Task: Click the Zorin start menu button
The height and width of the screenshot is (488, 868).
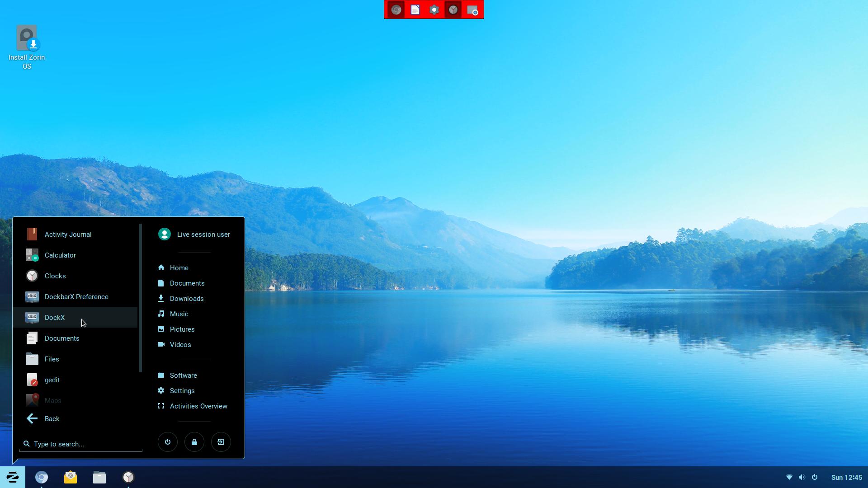Action: [x=13, y=477]
